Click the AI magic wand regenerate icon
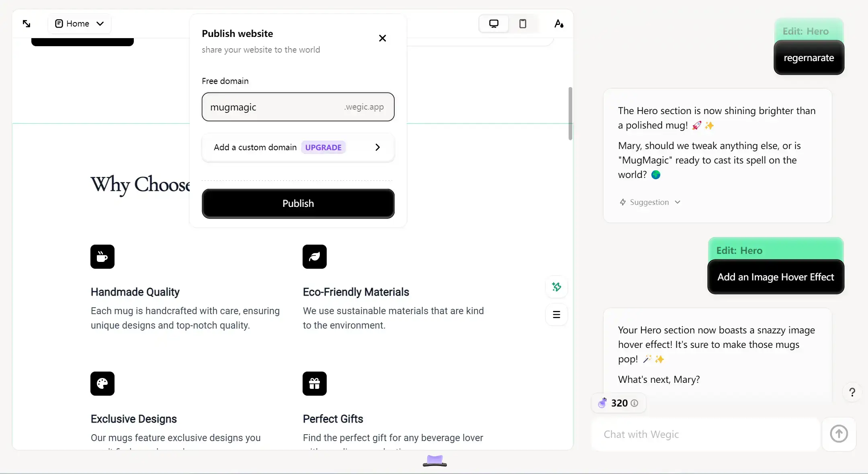This screenshot has height=474, width=868. click(x=556, y=287)
